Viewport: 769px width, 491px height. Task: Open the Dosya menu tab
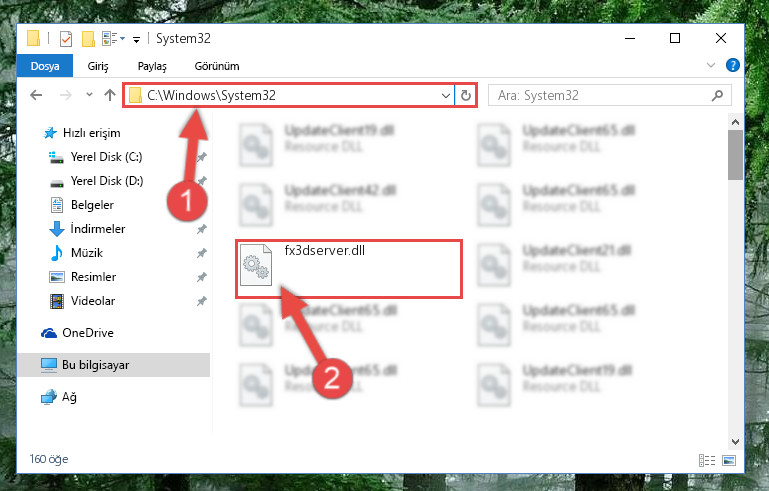[x=45, y=66]
